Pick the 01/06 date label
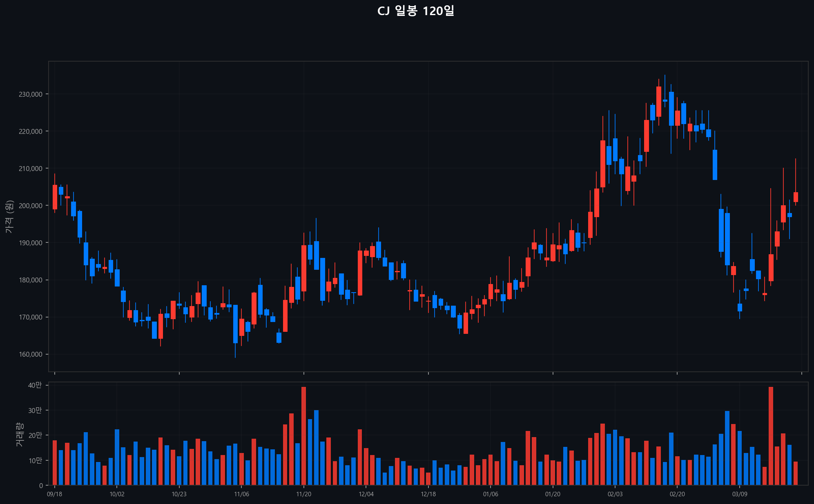 click(x=491, y=494)
